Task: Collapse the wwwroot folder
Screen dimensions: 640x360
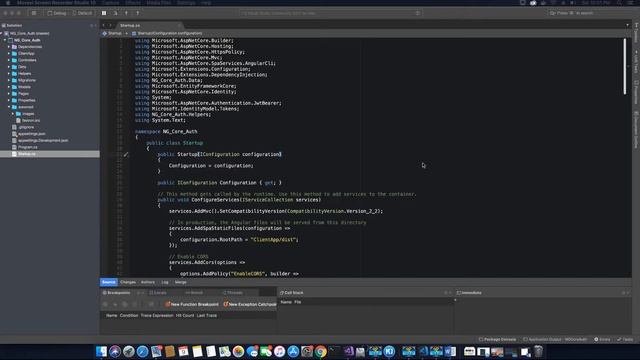Action: coord(9,107)
